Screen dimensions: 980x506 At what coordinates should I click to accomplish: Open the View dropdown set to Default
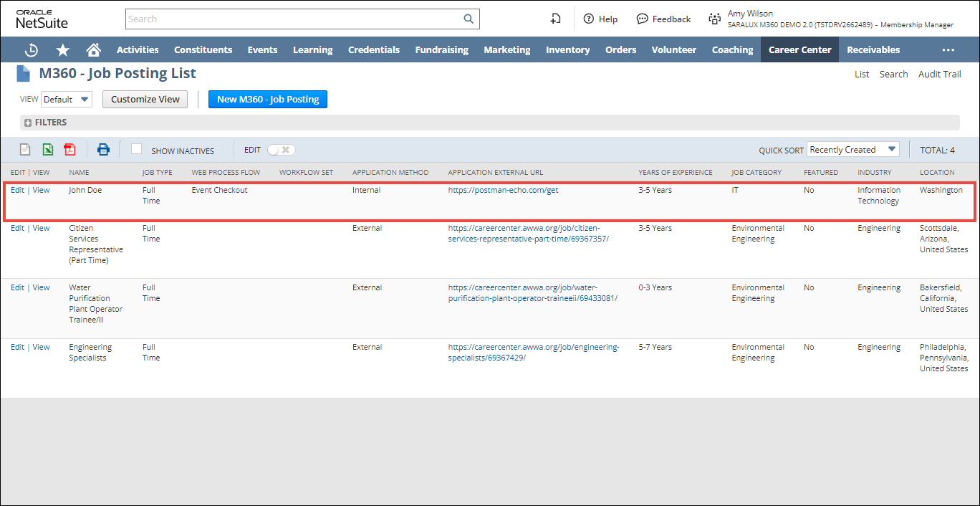click(67, 100)
